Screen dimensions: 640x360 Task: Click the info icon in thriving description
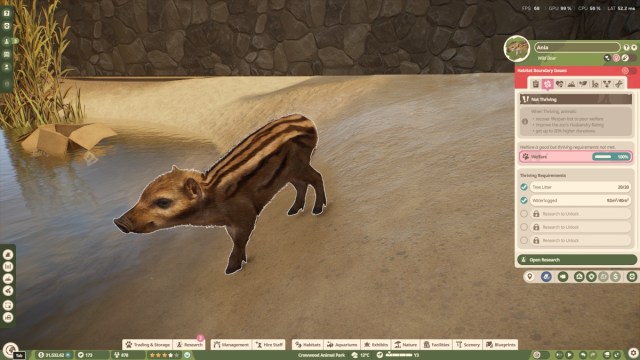(525, 121)
